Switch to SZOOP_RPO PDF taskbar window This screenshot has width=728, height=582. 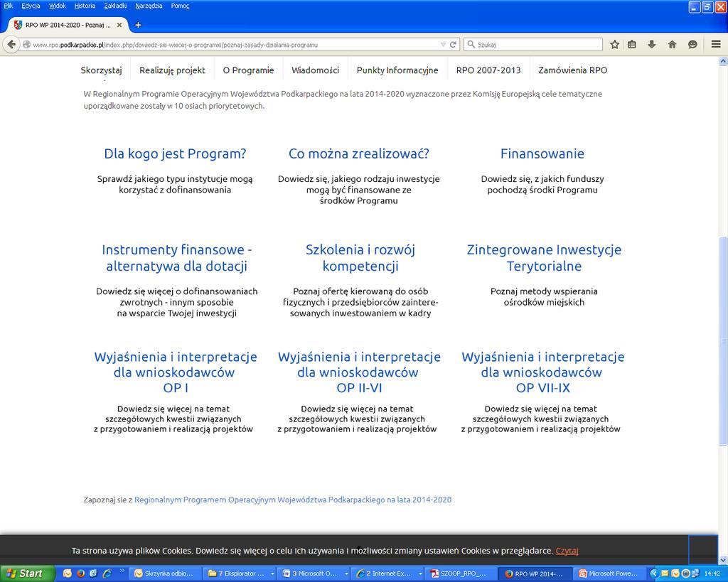click(461, 573)
